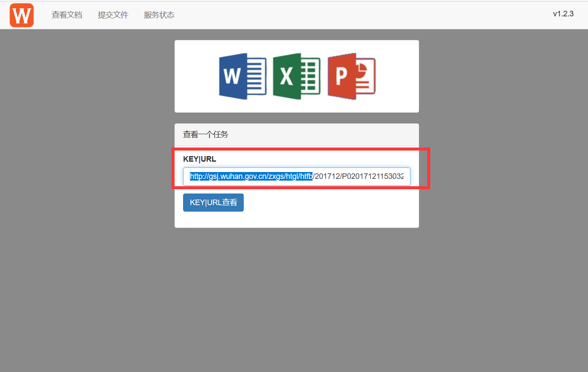Click the red PowerPoint icon
Screen dimensions: 588x372
(x=352, y=77)
